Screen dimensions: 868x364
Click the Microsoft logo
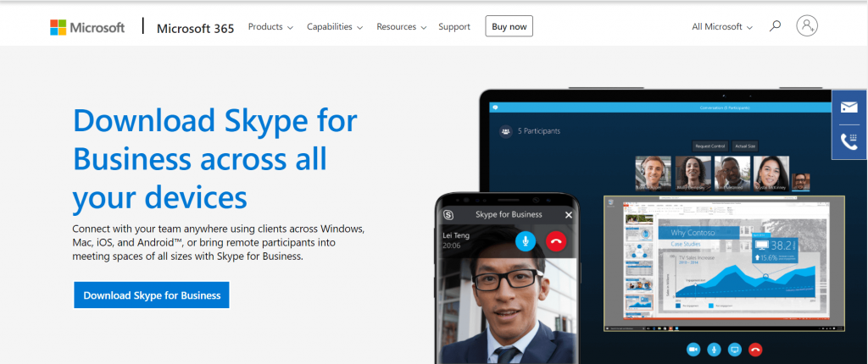pos(87,27)
